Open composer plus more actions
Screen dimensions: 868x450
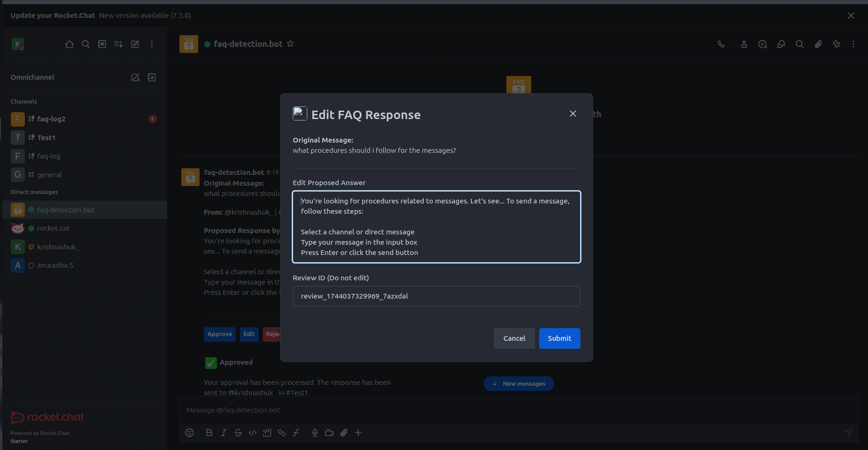pyautogui.click(x=358, y=433)
